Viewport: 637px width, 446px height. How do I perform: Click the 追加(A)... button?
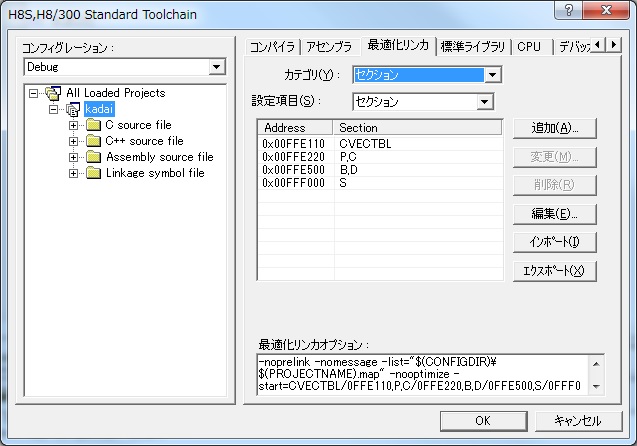(x=554, y=128)
